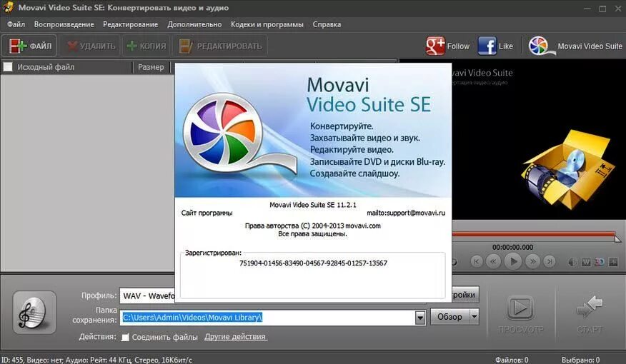Click the add ФАЙЛ toolbar button
This screenshot has width=626, height=364.
click(x=30, y=46)
